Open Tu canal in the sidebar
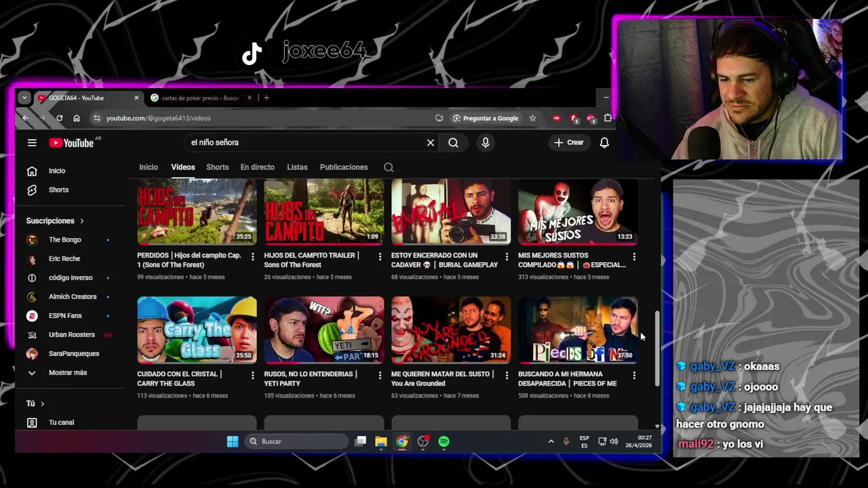The height and width of the screenshot is (488, 868). coord(61,422)
